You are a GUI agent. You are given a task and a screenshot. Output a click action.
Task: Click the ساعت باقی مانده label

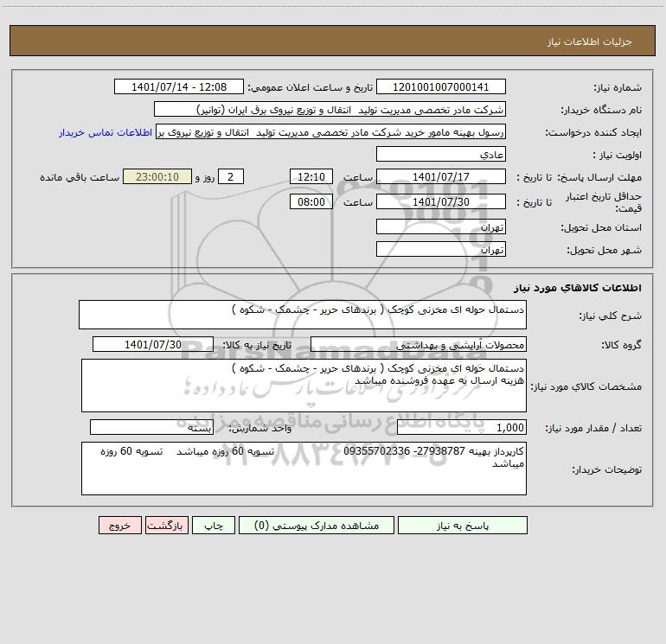pyautogui.click(x=80, y=177)
